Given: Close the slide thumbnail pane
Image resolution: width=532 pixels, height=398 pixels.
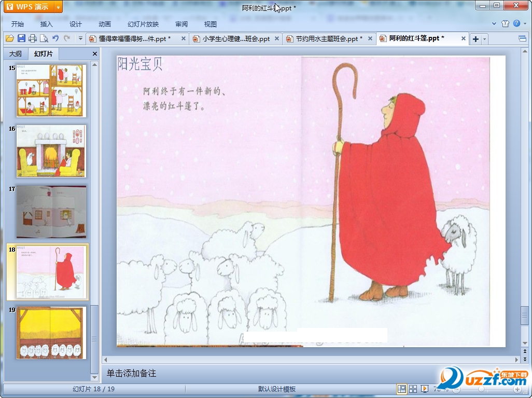Looking at the screenshot, I should click(x=95, y=53).
